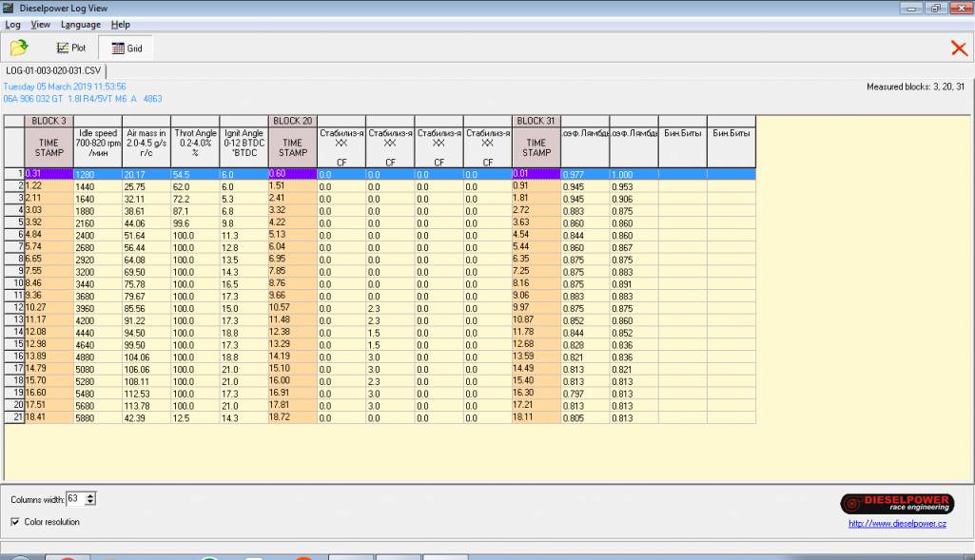Viewport: 975px width, 560px height.
Task: Open the Help menu
Action: (120, 24)
